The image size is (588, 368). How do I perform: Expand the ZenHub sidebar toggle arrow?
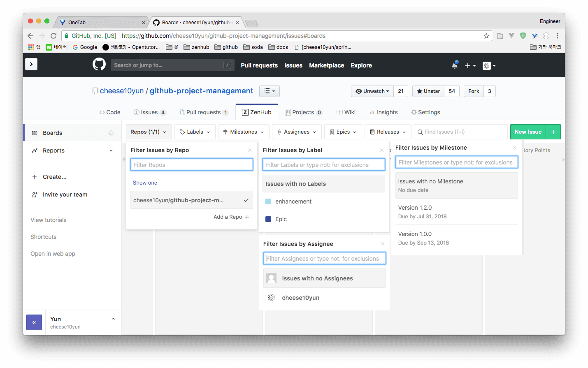point(31,64)
